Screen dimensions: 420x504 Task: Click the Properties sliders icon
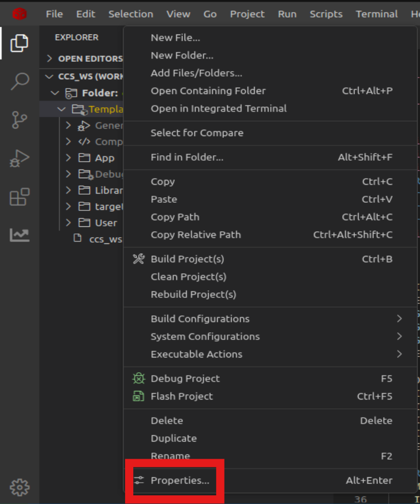coord(139,480)
